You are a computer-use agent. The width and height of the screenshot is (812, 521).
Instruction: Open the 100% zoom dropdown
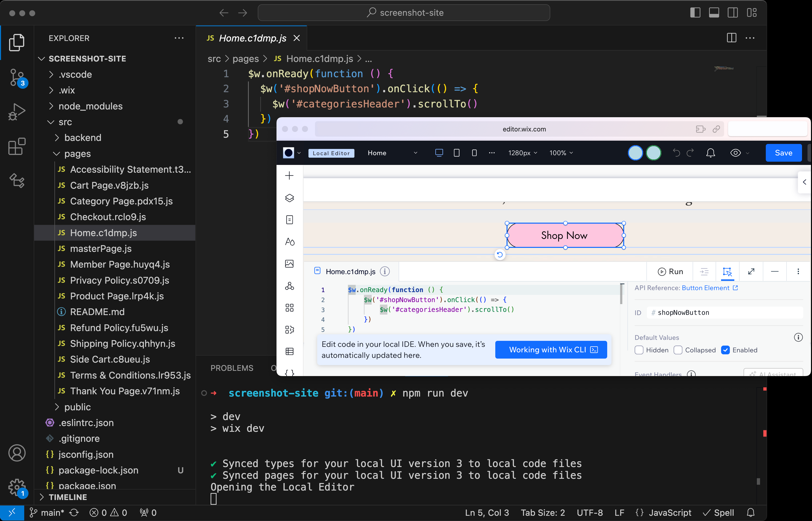(561, 153)
